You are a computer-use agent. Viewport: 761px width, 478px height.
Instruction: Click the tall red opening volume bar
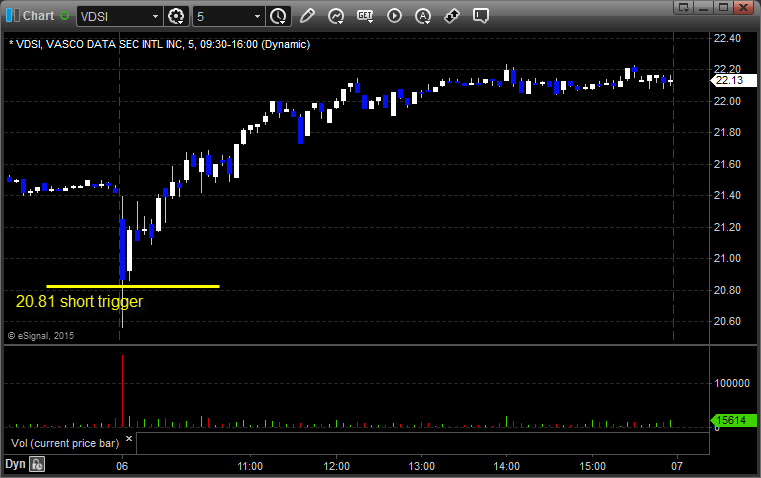[x=122, y=391]
